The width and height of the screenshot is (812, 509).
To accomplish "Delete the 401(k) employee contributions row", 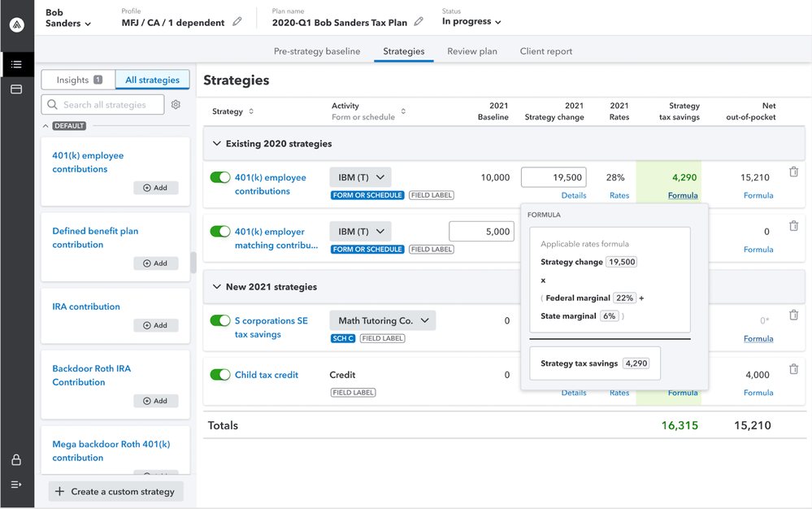I will tap(793, 172).
